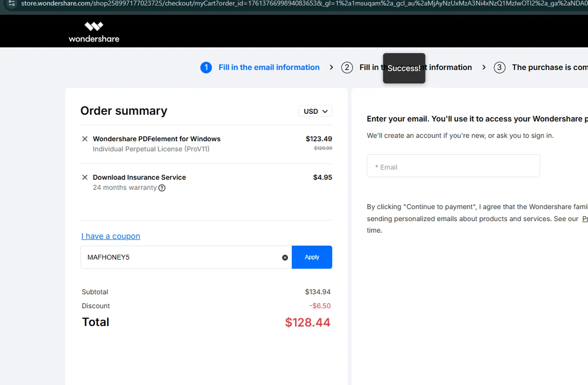
Task: Click the Order summary heading
Action: pyautogui.click(x=124, y=111)
